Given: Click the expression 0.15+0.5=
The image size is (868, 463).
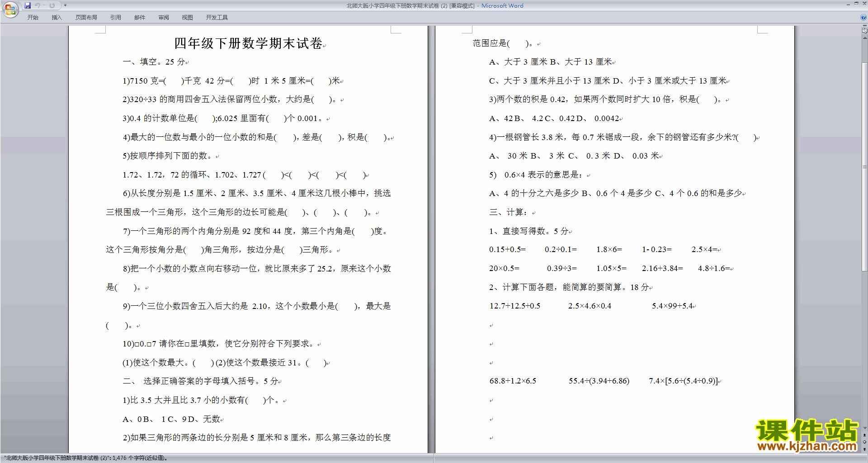Looking at the screenshot, I should 507,250.
